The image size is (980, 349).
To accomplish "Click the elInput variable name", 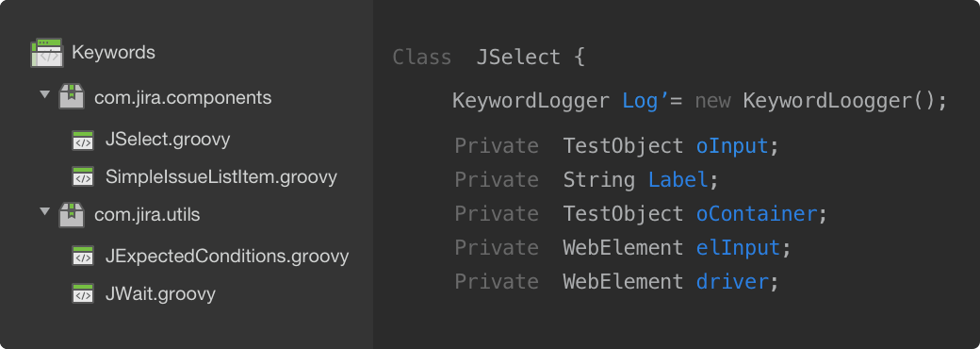I will coord(738,248).
